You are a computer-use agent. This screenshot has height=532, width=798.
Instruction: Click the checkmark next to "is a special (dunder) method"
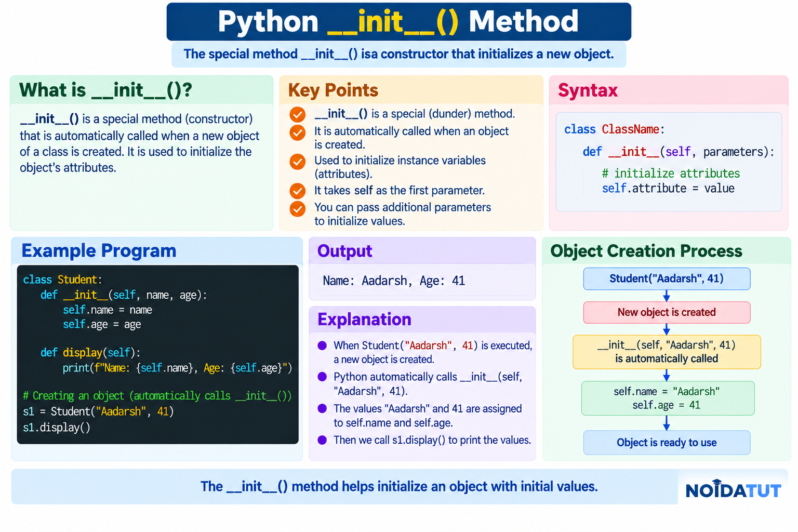point(298,114)
